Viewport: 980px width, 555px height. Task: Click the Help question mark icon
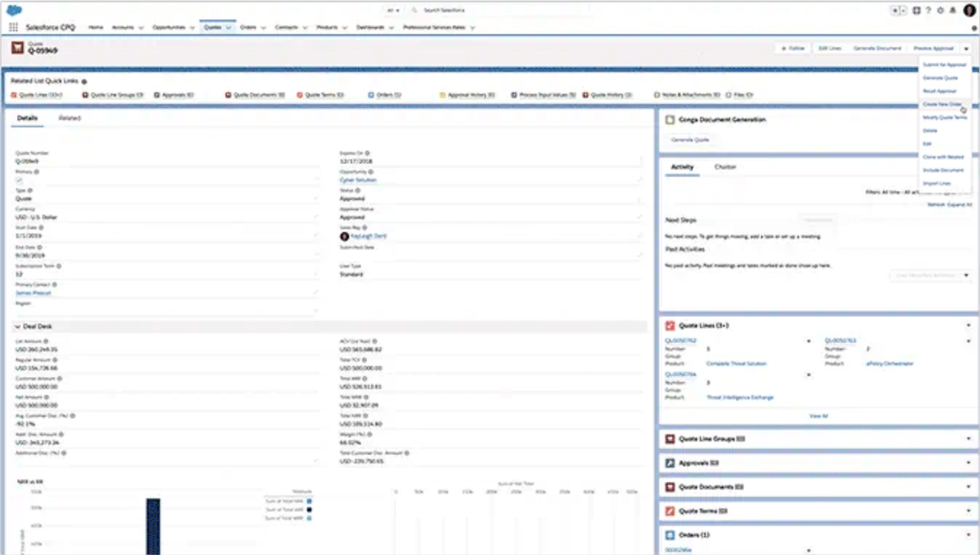tap(928, 11)
